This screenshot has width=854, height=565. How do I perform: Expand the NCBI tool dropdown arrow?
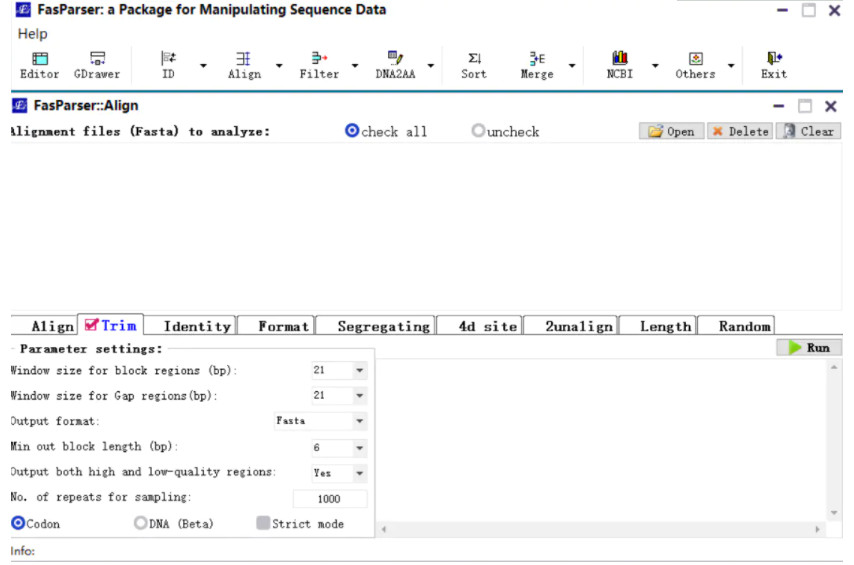[655, 66]
